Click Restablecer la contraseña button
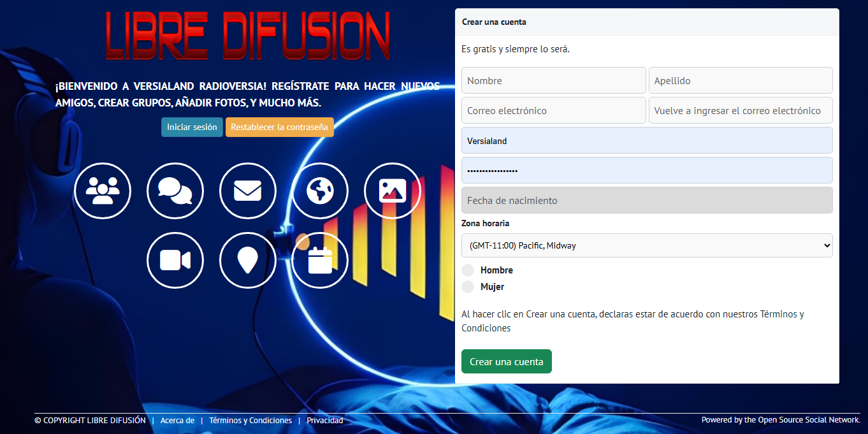 (279, 127)
